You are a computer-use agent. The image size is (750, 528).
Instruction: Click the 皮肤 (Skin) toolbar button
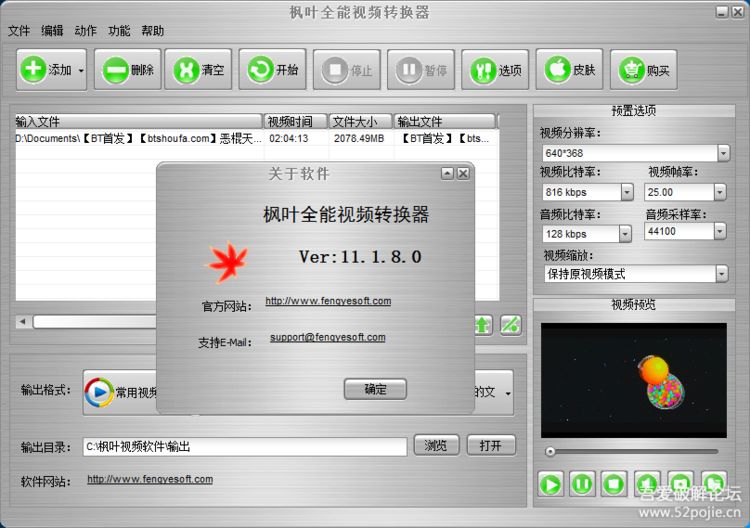click(569, 70)
